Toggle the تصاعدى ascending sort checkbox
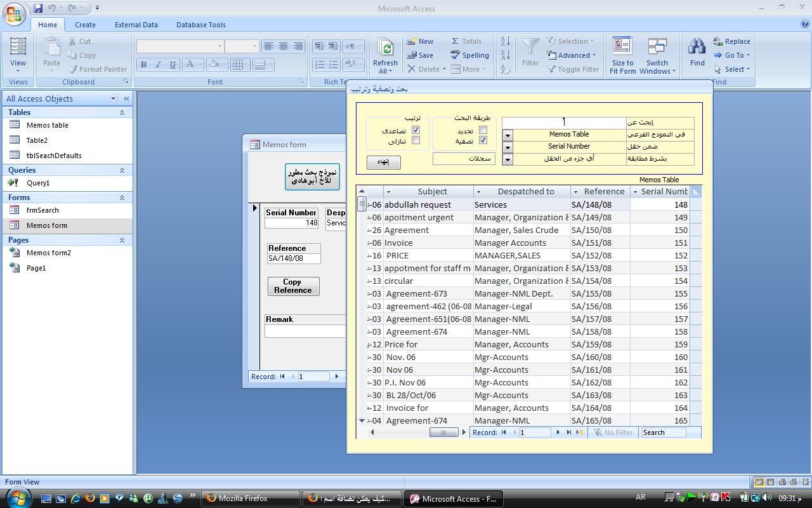Image resolution: width=812 pixels, height=508 pixels. pyautogui.click(x=416, y=130)
